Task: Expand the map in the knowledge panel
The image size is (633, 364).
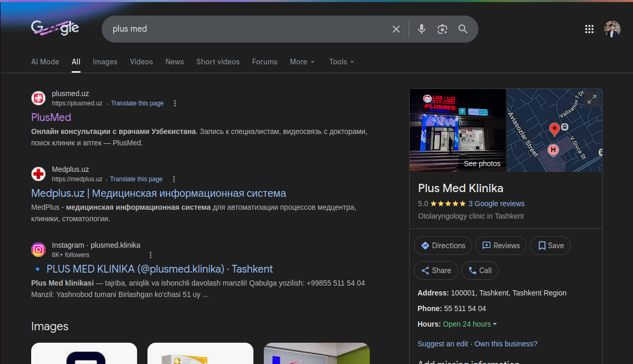Action: [592, 99]
